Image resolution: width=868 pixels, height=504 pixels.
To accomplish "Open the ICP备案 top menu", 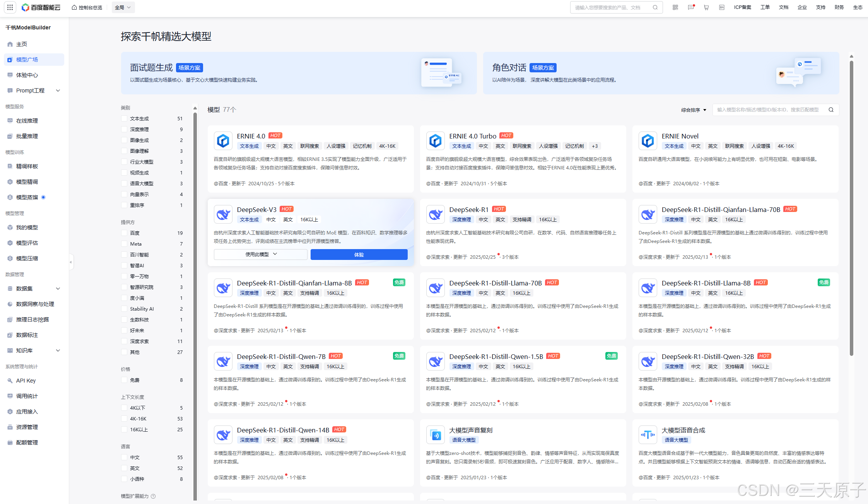I will [742, 7].
